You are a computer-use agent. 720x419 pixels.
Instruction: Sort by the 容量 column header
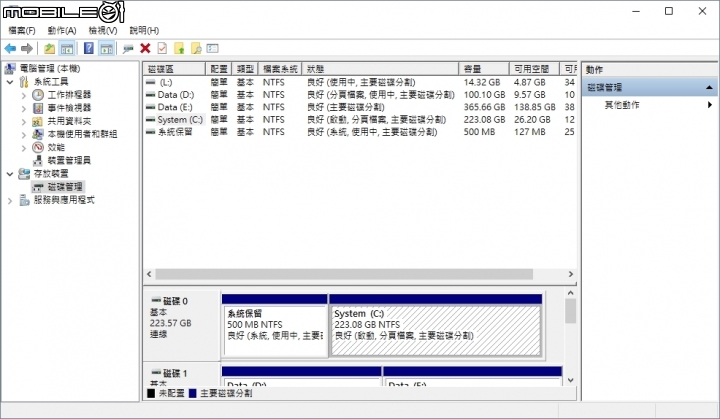coord(484,69)
